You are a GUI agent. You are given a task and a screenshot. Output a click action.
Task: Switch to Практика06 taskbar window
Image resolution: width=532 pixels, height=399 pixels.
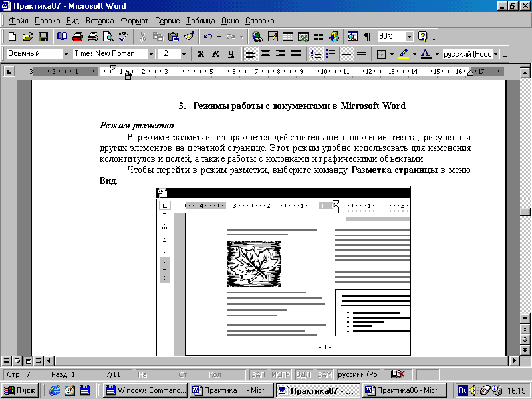404,390
